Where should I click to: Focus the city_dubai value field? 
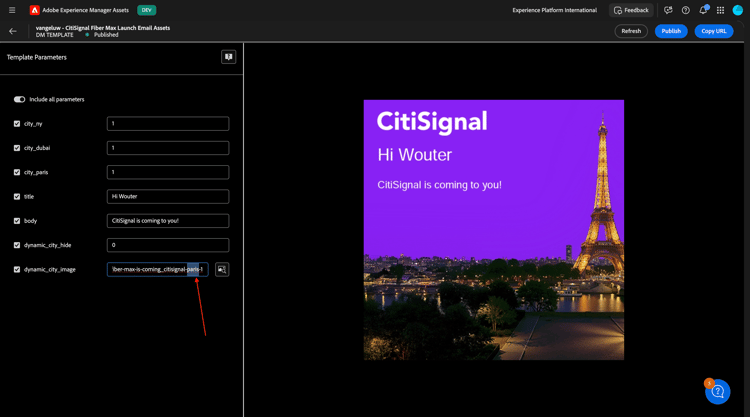pyautogui.click(x=168, y=148)
